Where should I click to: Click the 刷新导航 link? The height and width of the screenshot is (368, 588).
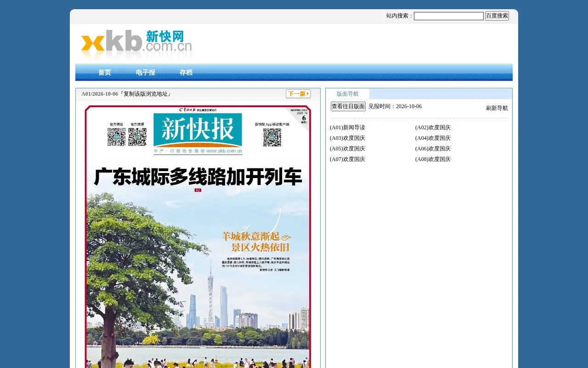497,108
